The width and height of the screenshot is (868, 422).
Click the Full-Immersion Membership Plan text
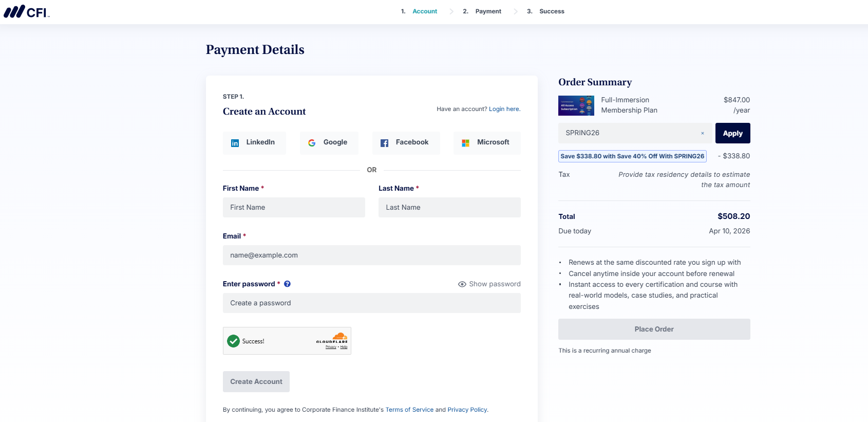click(629, 105)
